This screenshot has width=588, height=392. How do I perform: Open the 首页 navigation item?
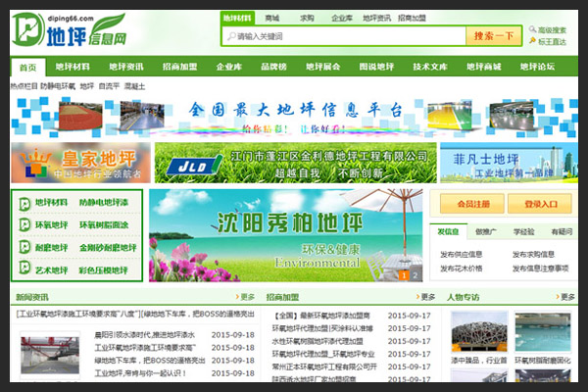(x=28, y=68)
